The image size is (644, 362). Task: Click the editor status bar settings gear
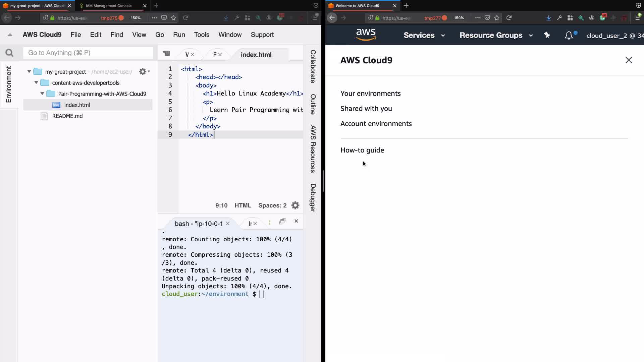coord(295,205)
